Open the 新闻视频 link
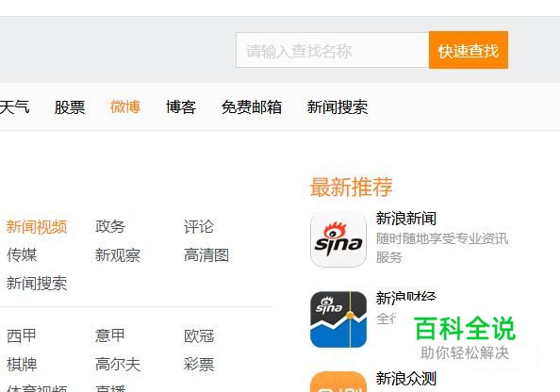 click(x=37, y=227)
